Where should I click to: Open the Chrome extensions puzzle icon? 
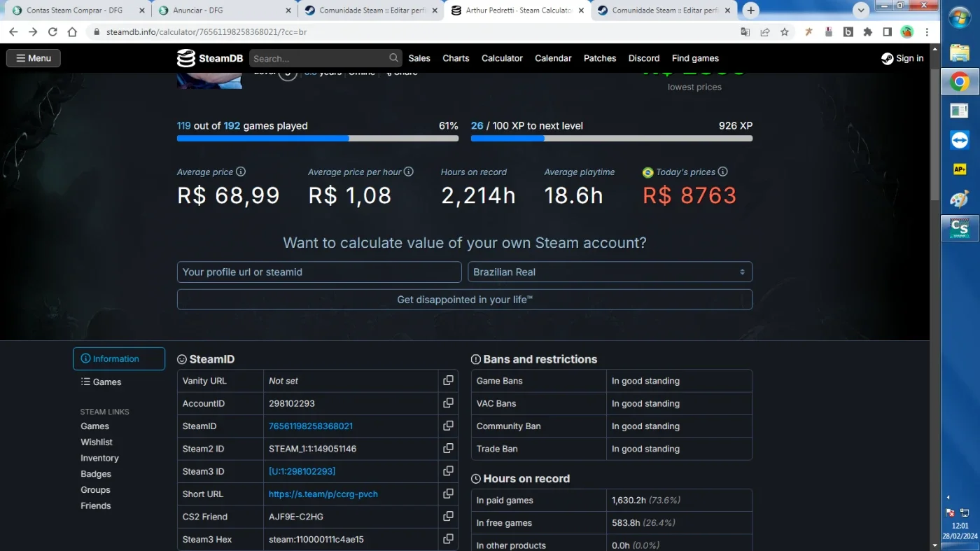868,32
